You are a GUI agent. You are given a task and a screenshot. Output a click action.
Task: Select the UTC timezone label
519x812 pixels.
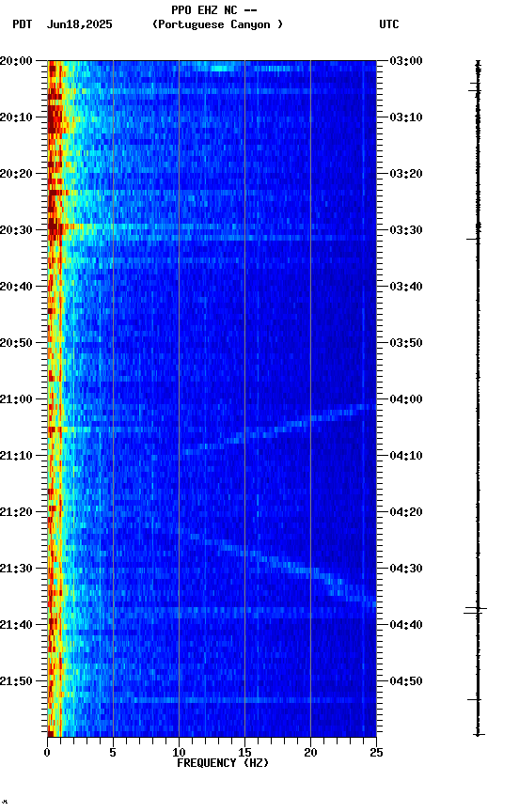point(389,24)
